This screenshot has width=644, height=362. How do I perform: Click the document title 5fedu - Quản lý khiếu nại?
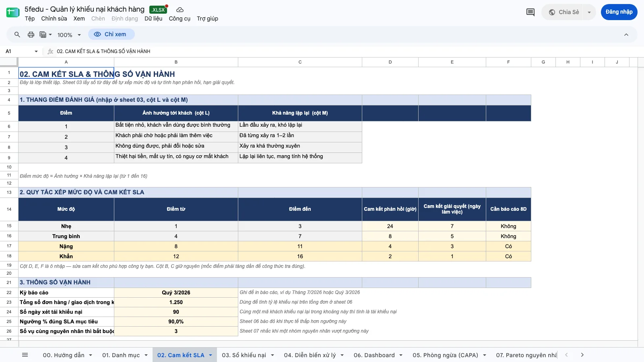[x=85, y=9]
